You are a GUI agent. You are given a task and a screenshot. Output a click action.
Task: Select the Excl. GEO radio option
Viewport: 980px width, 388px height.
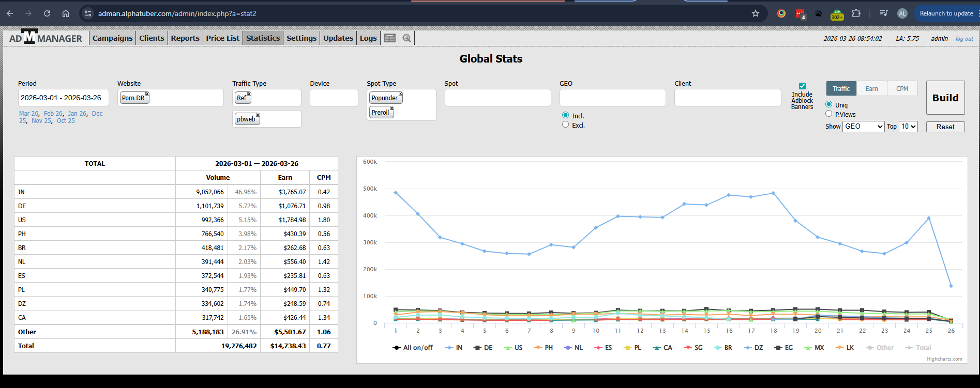[565, 125]
